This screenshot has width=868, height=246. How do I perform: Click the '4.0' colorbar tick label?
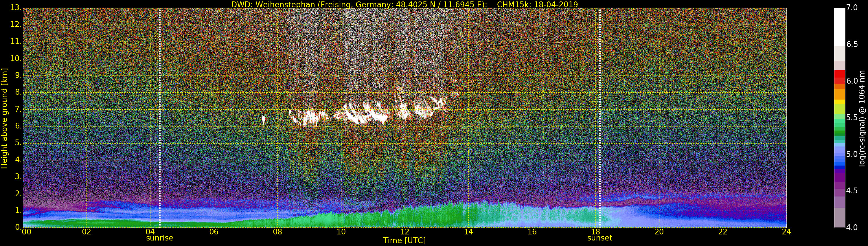852,227
